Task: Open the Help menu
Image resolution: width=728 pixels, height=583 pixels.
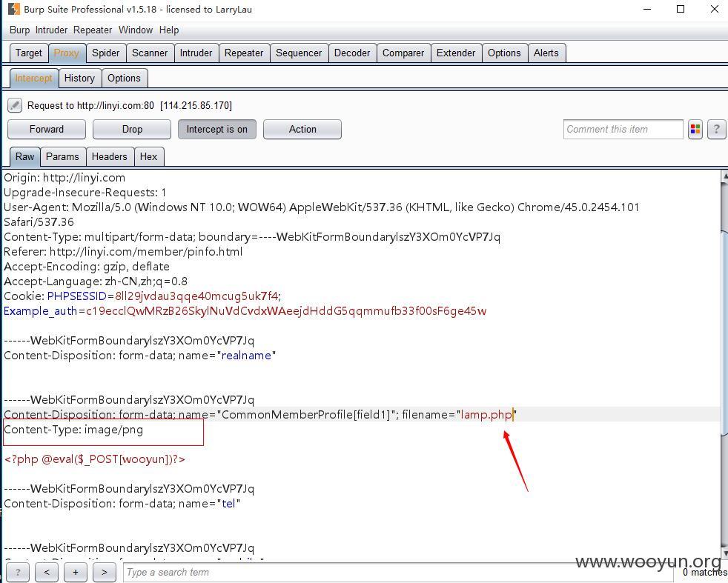Action: click(x=169, y=30)
